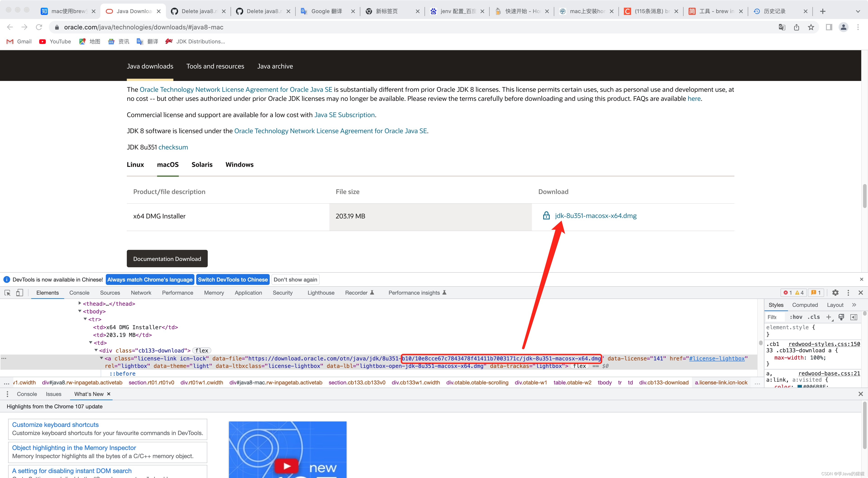
Task: Close the DevTools language infobar
Action: click(x=862, y=279)
